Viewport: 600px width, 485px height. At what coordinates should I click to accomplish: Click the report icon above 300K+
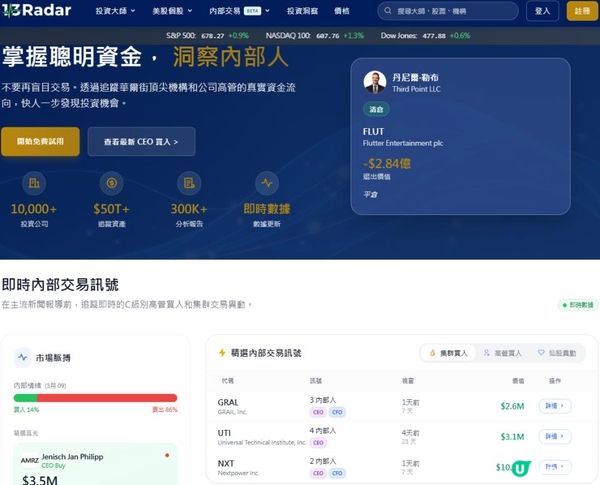[189, 183]
